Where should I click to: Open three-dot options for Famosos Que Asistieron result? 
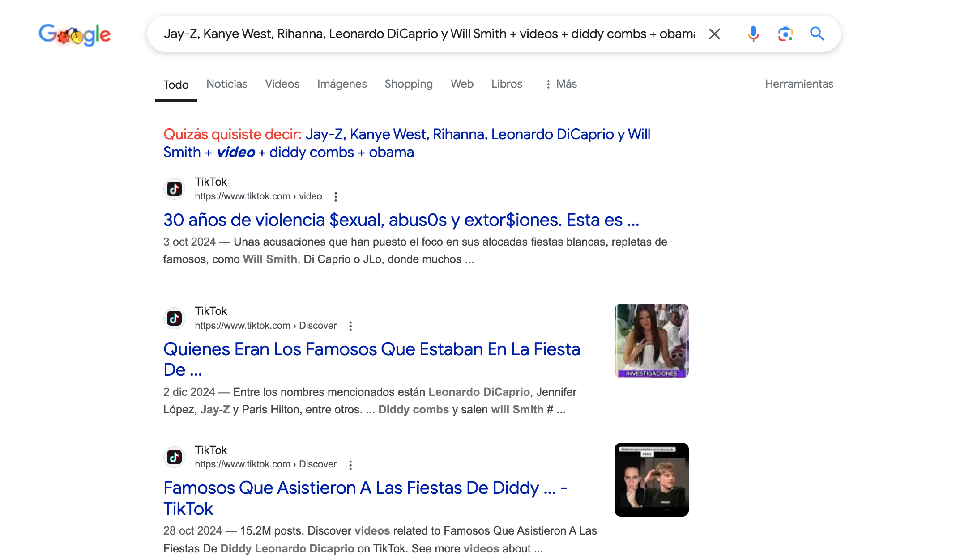pos(350,465)
